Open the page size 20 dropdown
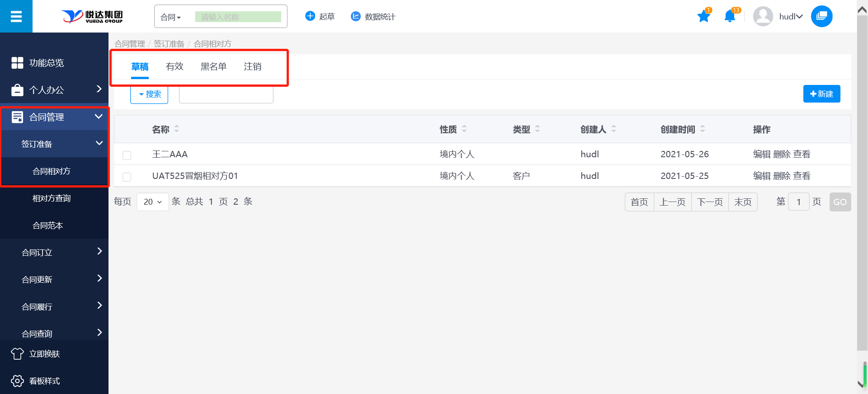868x394 pixels. point(152,202)
